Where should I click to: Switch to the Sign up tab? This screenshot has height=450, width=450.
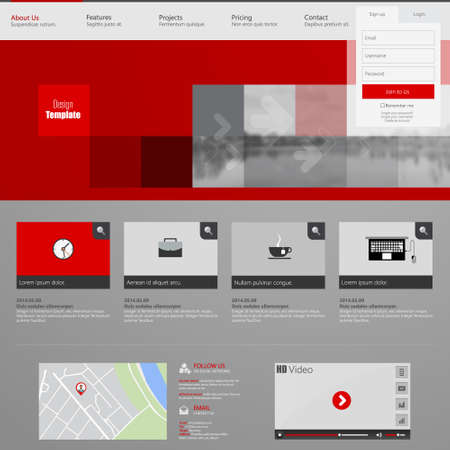377,14
